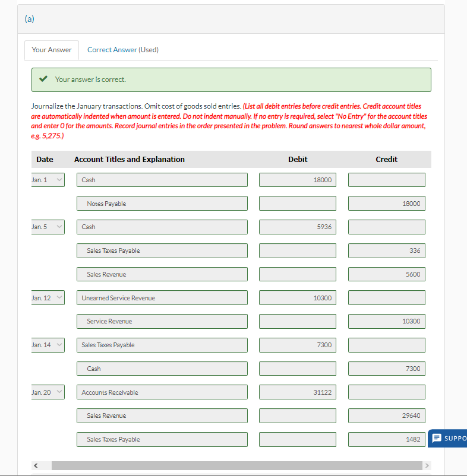Click the green checkmark icon

(x=43, y=79)
